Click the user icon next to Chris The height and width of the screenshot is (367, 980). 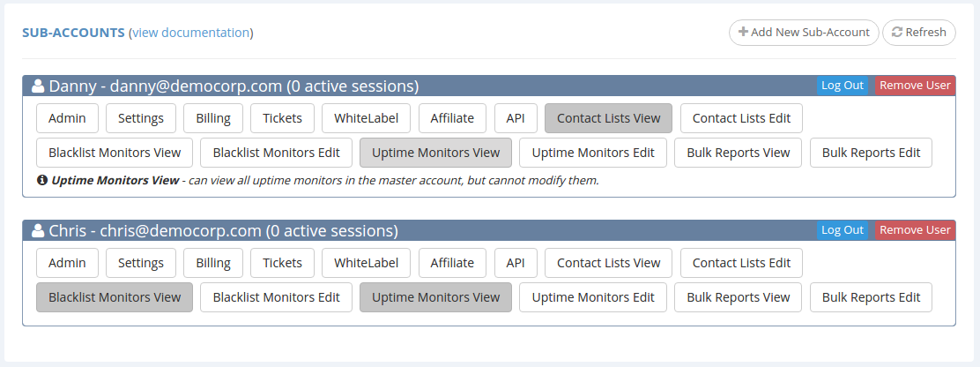click(38, 231)
